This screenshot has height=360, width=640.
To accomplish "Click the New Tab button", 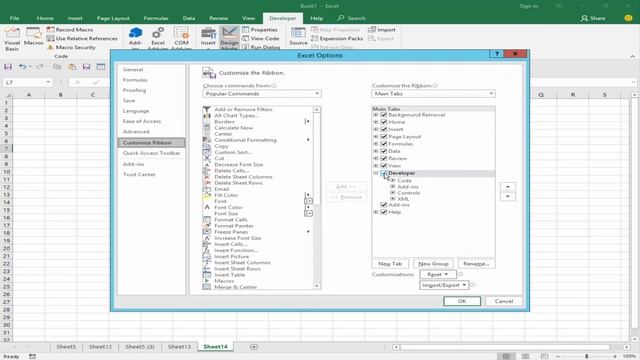I will point(390,264).
